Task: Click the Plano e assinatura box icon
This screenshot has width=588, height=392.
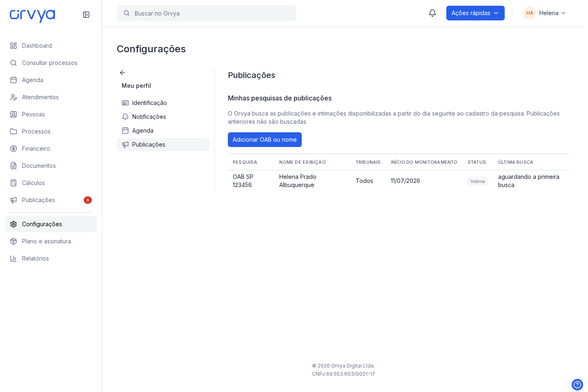Action: pos(13,241)
